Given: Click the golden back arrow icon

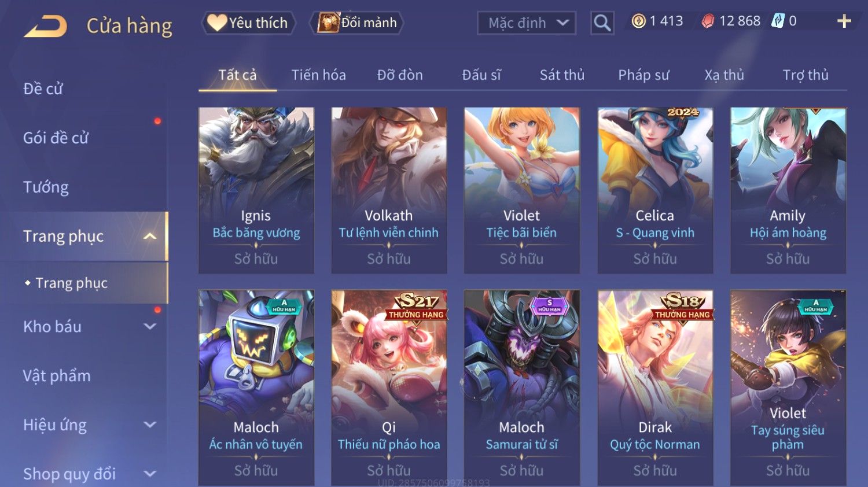Looking at the screenshot, I should pos(46,26).
